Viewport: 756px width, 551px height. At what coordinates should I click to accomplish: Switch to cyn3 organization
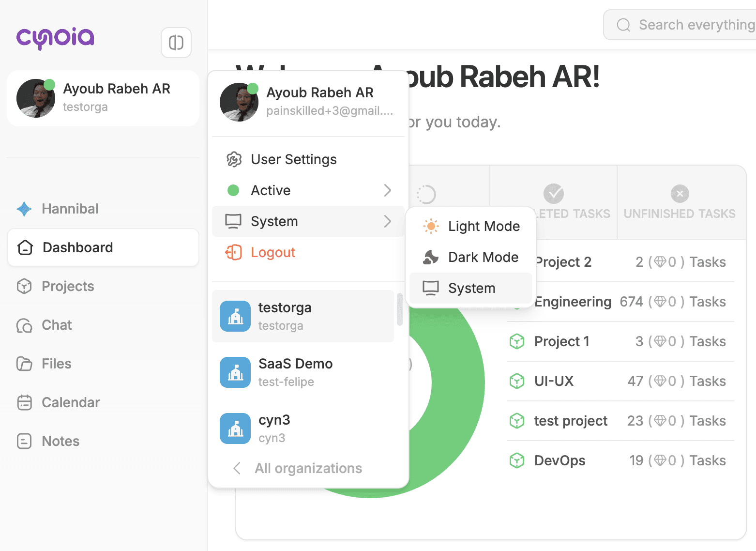pos(303,429)
